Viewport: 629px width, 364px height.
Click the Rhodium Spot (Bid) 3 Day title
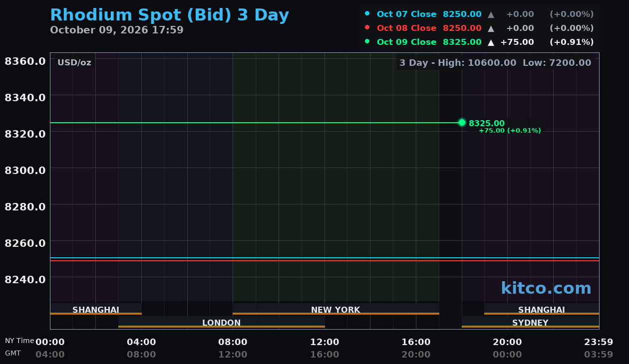pyautogui.click(x=170, y=15)
